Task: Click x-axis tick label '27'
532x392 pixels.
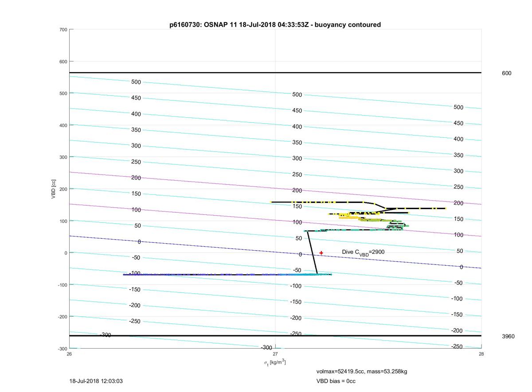Action: click(275, 354)
